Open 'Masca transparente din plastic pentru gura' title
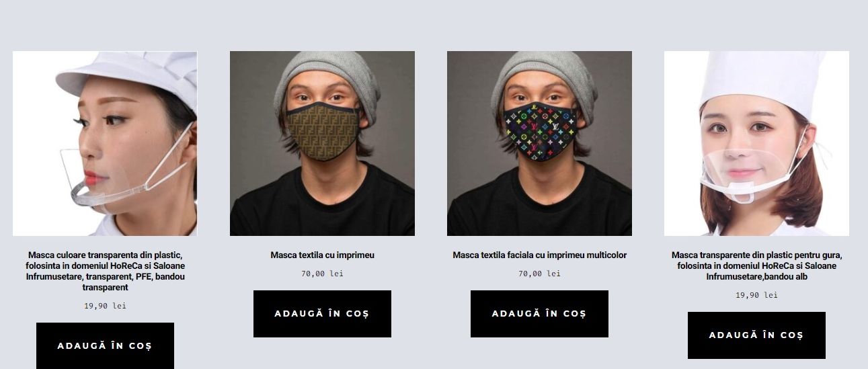The width and height of the screenshot is (868, 369). (756, 266)
